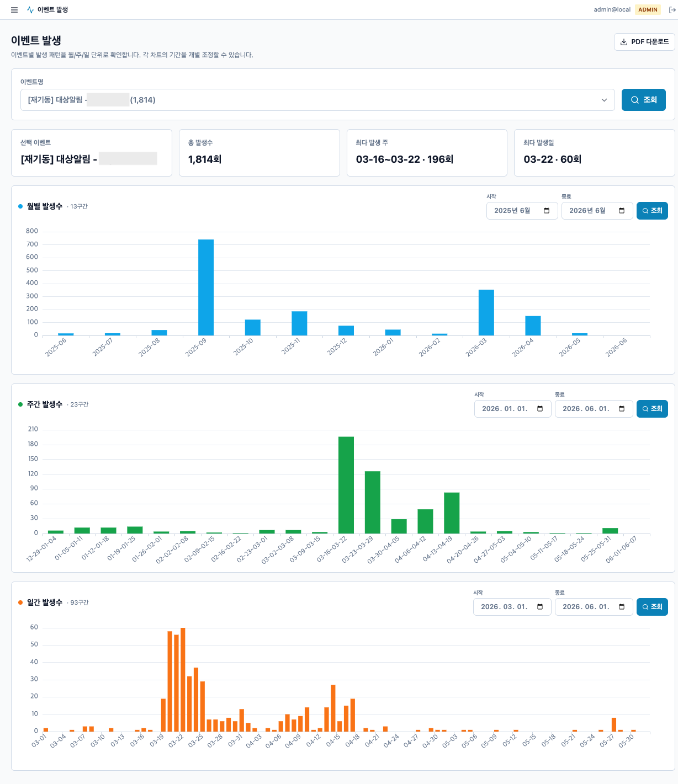Screen dimensions: 678x784
Task: Open calendar icon of daily start 2026. 03. 01.
Action: pyautogui.click(x=540, y=607)
